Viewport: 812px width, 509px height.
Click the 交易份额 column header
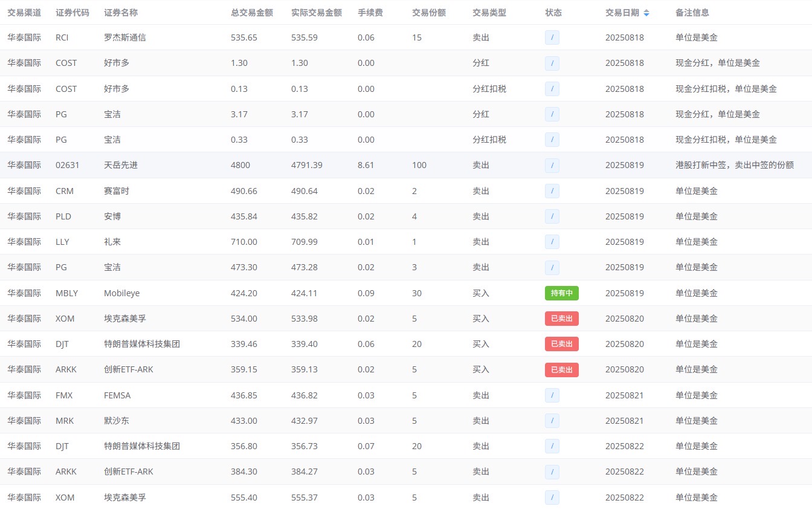[429, 13]
